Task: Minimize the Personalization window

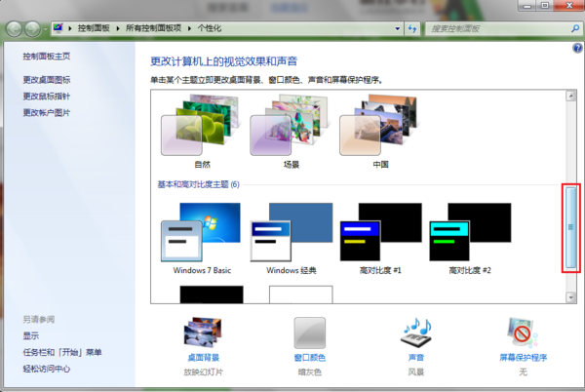Action: 526,6
